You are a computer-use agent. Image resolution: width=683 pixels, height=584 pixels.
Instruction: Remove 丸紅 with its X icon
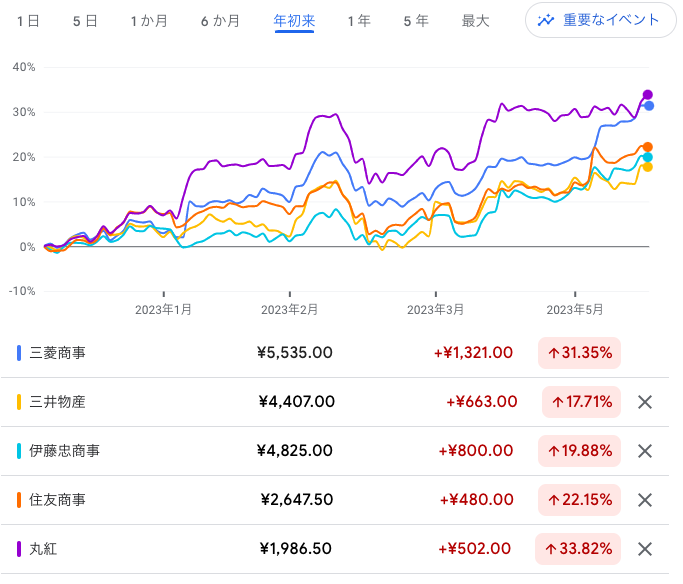(x=645, y=549)
